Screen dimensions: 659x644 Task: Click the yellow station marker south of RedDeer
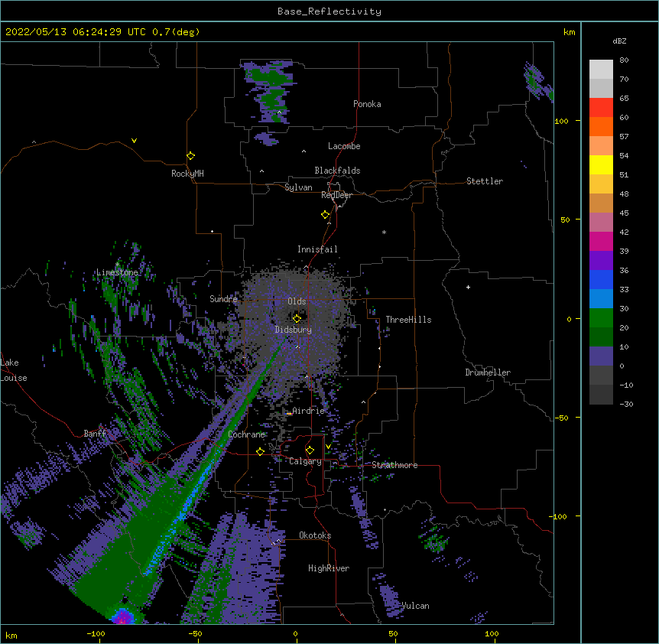click(325, 215)
